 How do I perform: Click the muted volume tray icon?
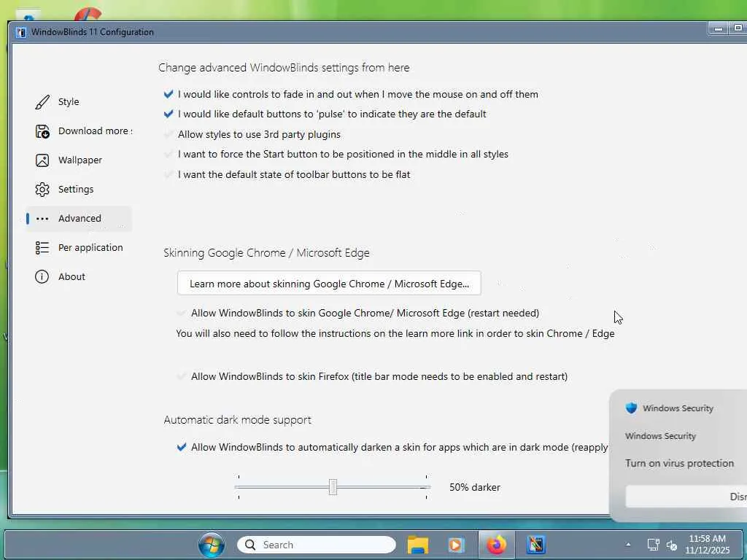click(672, 545)
